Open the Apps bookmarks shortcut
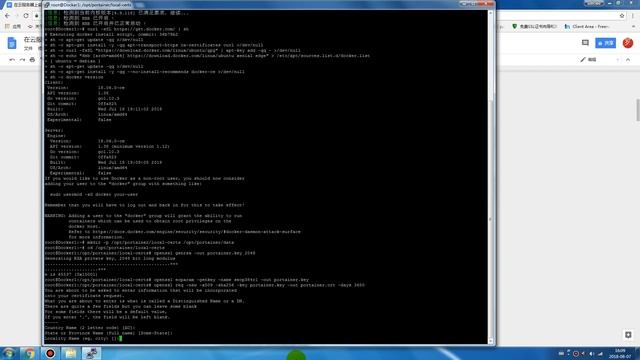 point(13,27)
